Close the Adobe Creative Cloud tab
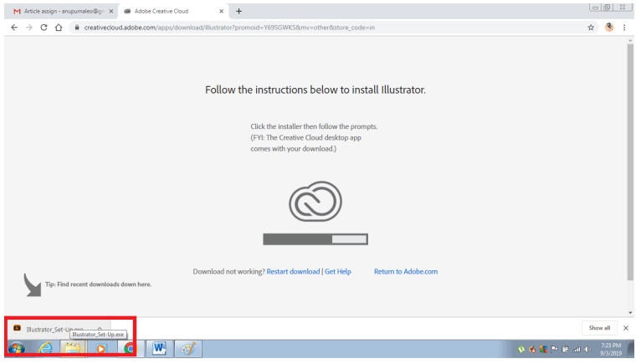This screenshot has height=364, width=641. point(221,11)
